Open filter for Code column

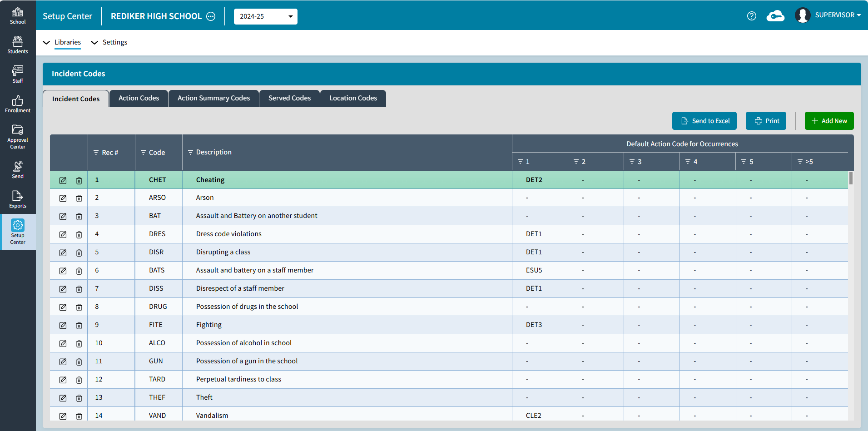143,153
